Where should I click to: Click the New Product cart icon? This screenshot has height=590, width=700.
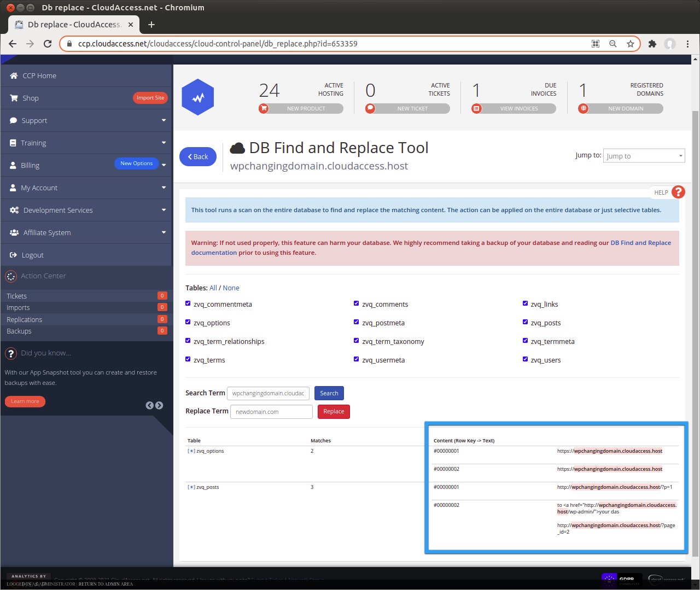264,108
